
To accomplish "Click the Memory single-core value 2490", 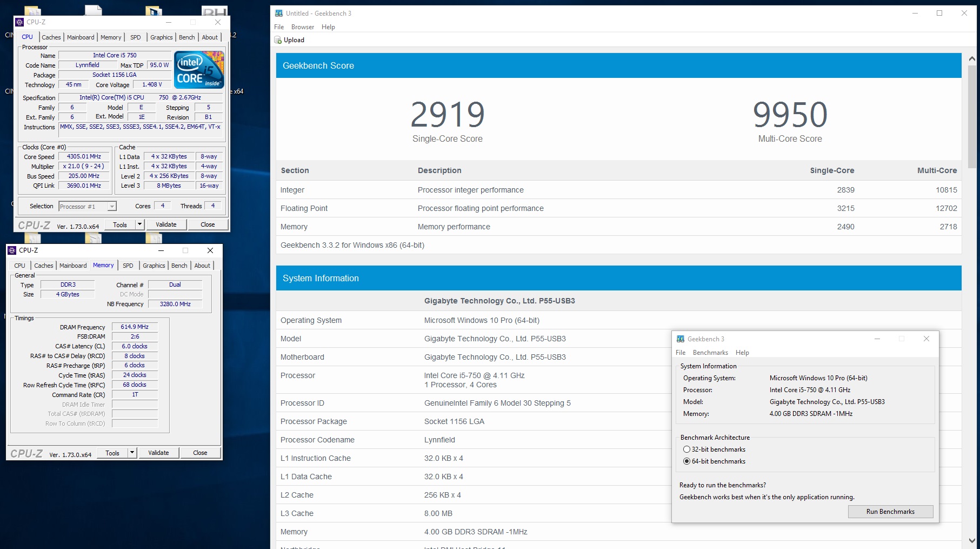I will tap(846, 227).
